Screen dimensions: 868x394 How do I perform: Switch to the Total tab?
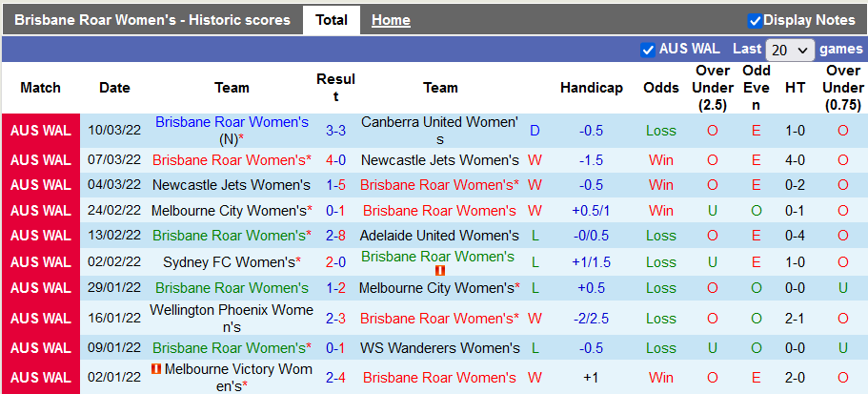(x=331, y=20)
